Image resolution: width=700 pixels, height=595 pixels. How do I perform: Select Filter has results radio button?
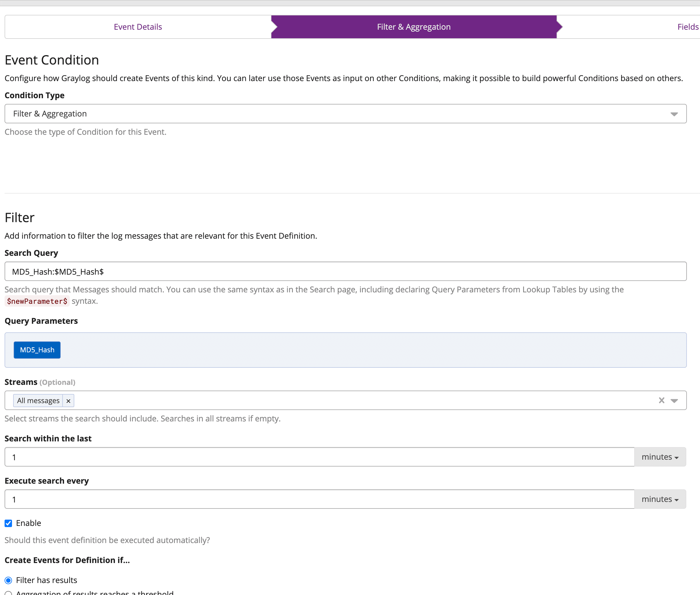(x=9, y=580)
